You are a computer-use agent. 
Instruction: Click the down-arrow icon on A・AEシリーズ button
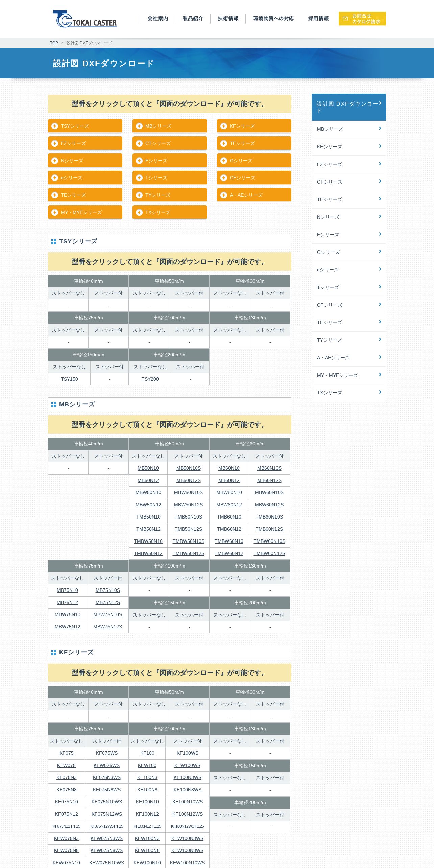[224, 195]
